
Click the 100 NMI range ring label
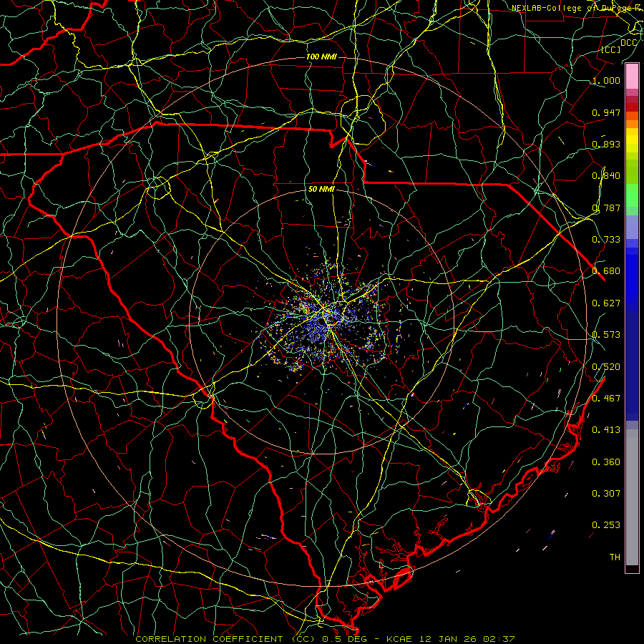[321, 57]
